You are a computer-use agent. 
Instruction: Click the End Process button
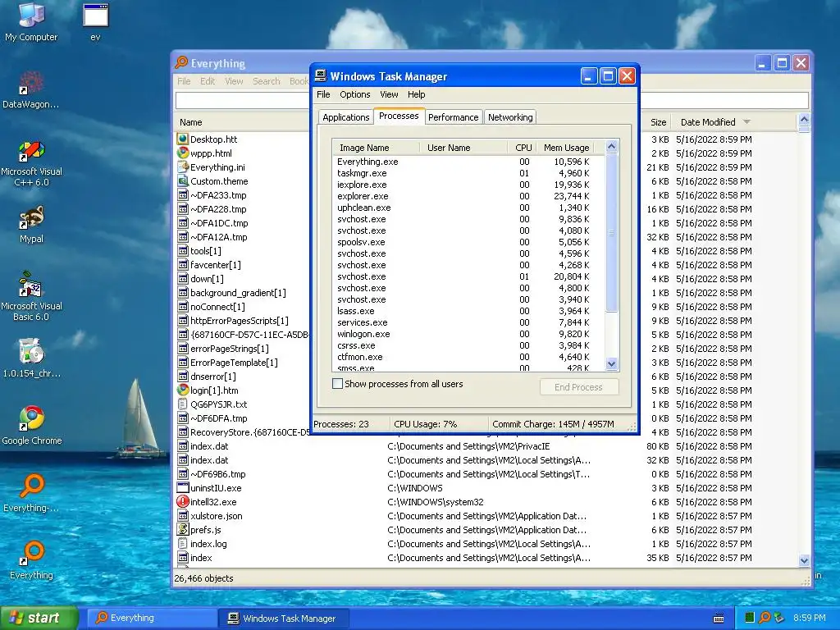click(578, 387)
